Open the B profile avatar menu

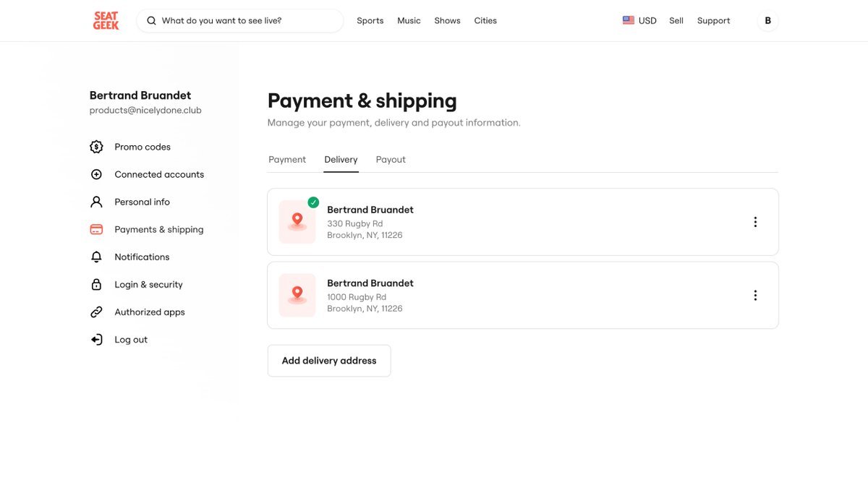[767, 21]
